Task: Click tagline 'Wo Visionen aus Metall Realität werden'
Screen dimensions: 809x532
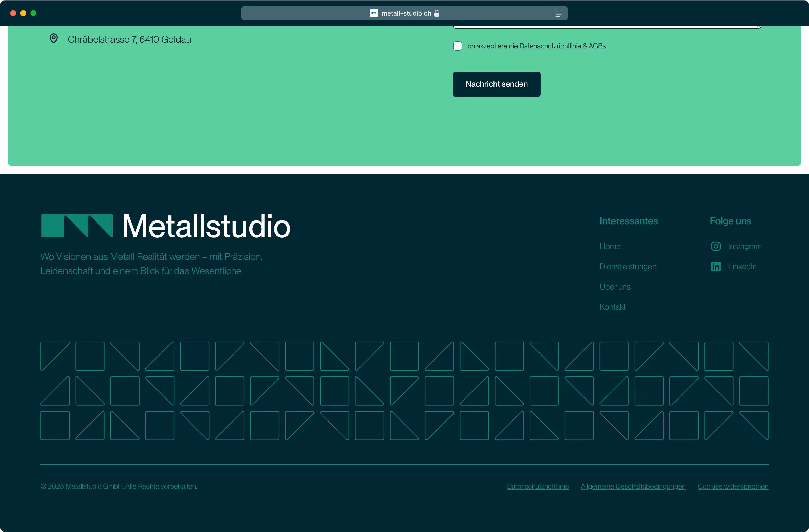Action: [x=152, y=264]
